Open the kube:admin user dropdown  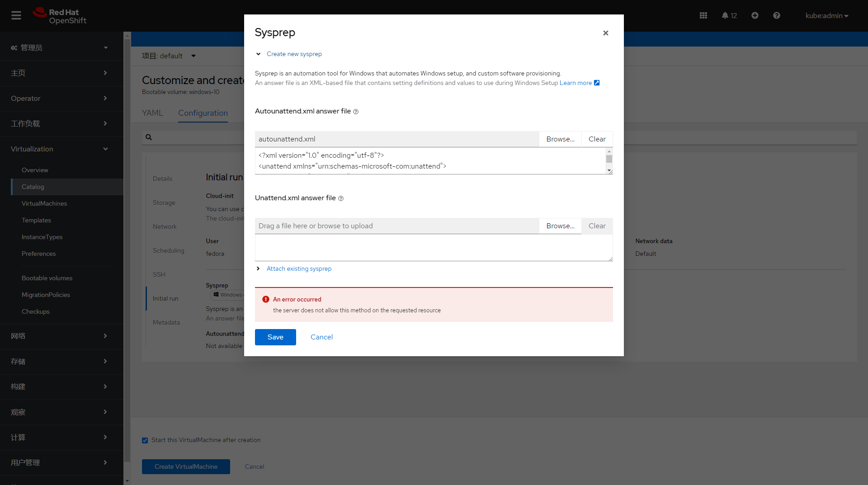826,15
